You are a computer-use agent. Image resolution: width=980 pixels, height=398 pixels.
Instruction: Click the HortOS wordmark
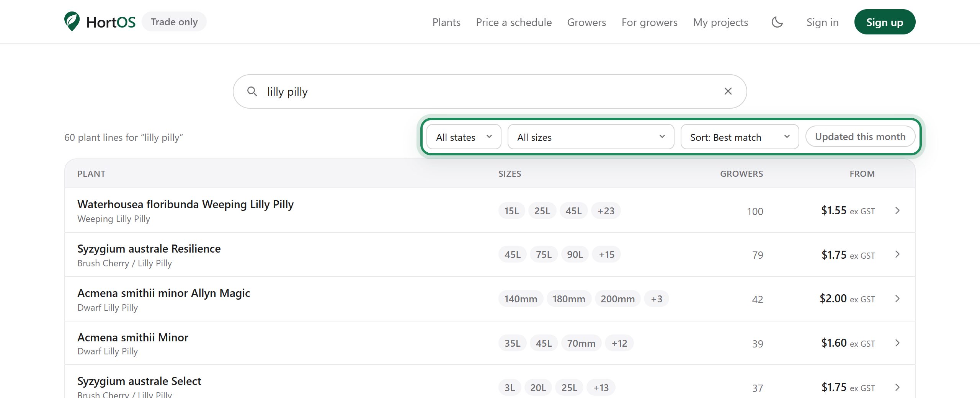coord(111,22)
